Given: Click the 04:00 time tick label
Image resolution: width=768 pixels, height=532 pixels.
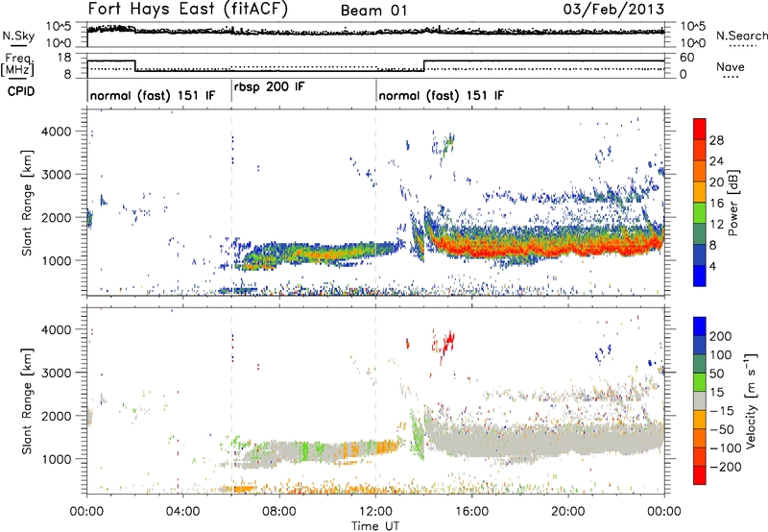Looking at the screenshot, I should (x=182, y=512).
